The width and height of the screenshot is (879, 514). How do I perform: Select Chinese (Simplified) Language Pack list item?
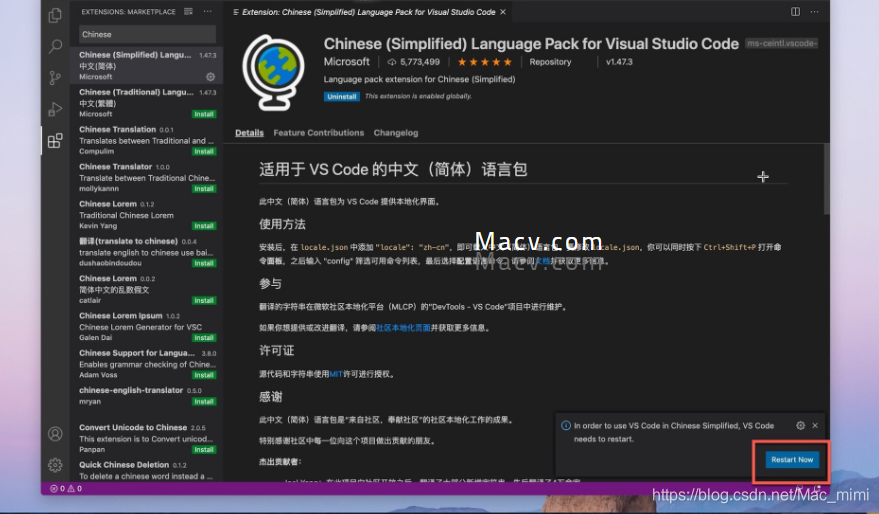click(x=146, y=66)
